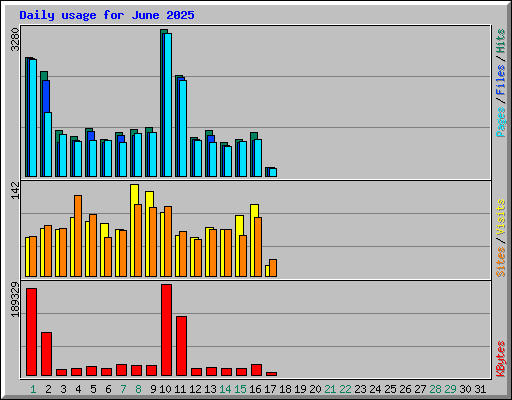Click the day 21 axis label

[330, 389]
